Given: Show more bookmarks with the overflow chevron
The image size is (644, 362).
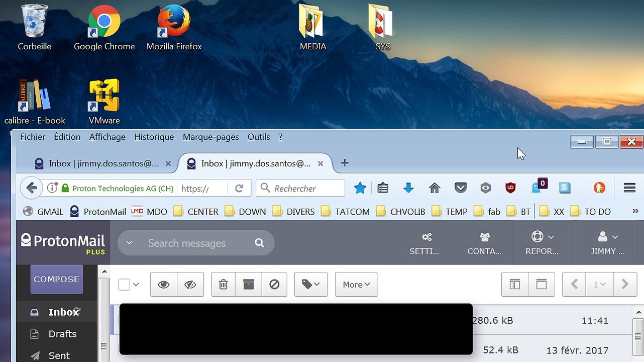Looking at the screenshot, I should [635, 211].
